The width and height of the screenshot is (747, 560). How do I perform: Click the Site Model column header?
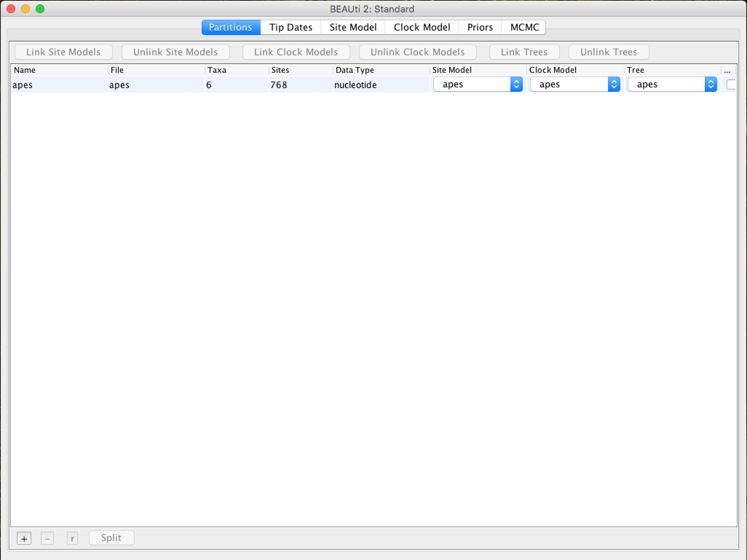478,70
